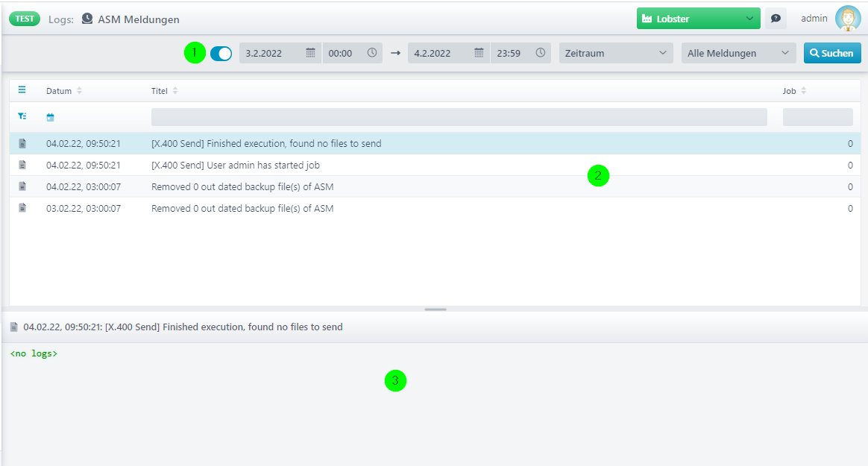868x466 pixels.
Task: Select the 'User admin has started job' row
Action: coord(435,165)
